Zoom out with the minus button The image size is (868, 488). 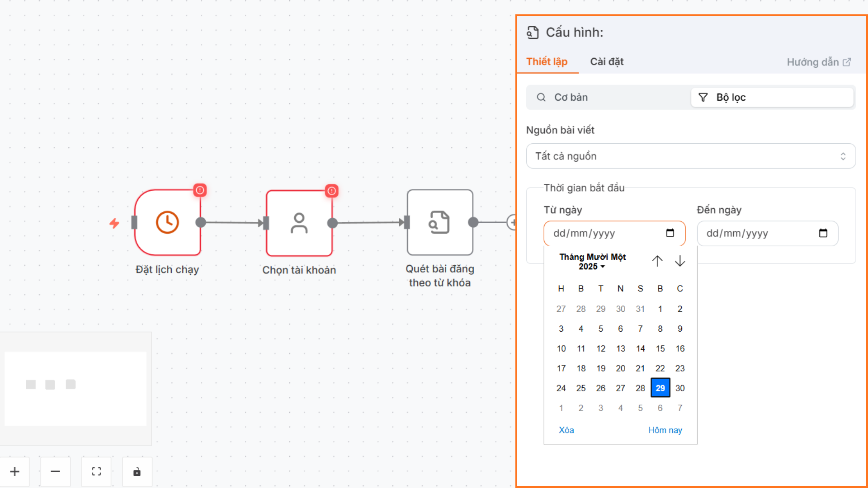click(x=55, y=472)
